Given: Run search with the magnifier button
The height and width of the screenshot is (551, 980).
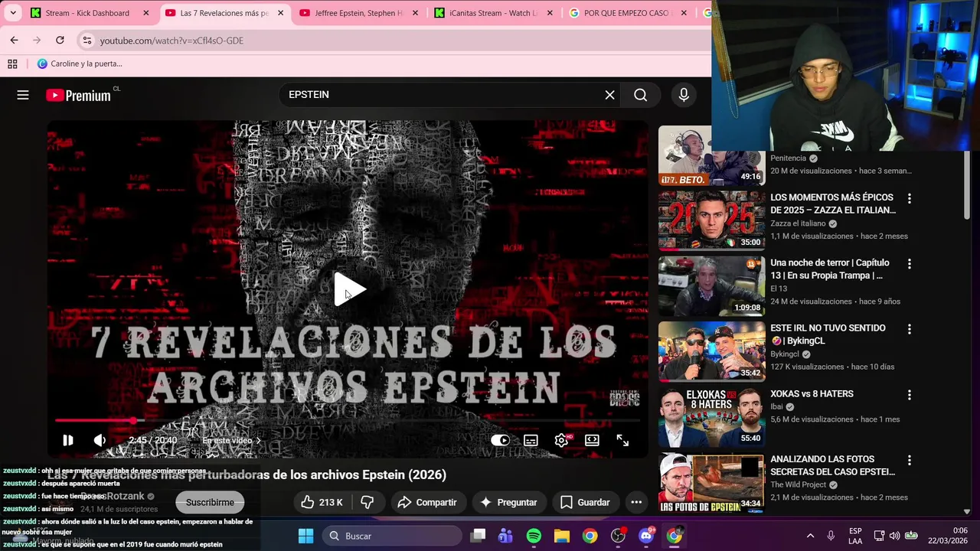Looking at the screenshot, I should pyautogui.click(x=641, y=95).
